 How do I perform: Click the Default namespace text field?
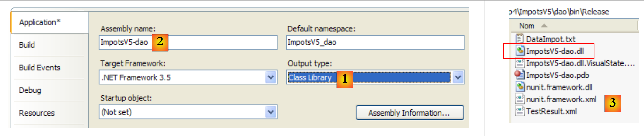pyautogui.click(x=375, y=42)
